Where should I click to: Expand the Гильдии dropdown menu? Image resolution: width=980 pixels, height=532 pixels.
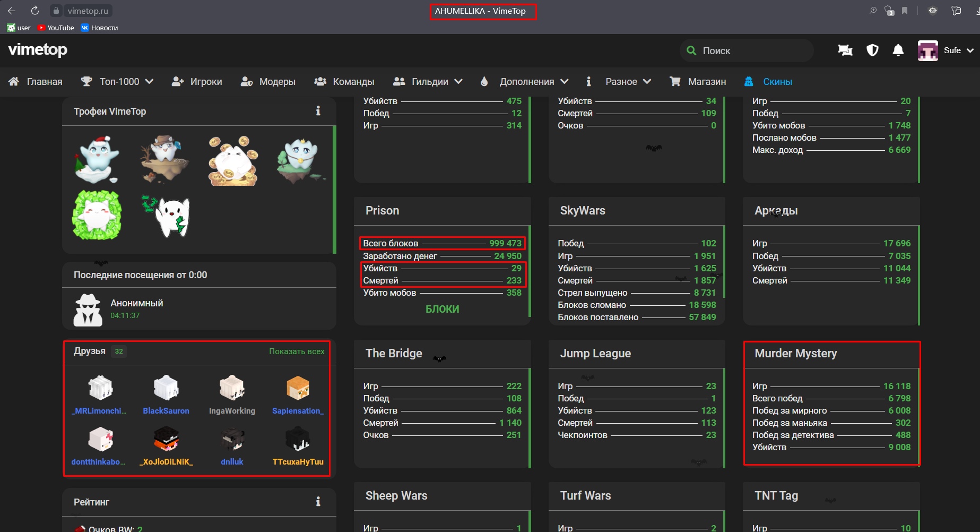coord(428,82)
